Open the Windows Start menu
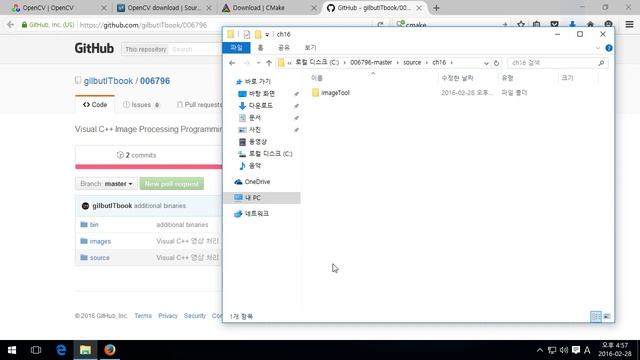This screenshot has height=360, width=640. pos(12,350)
